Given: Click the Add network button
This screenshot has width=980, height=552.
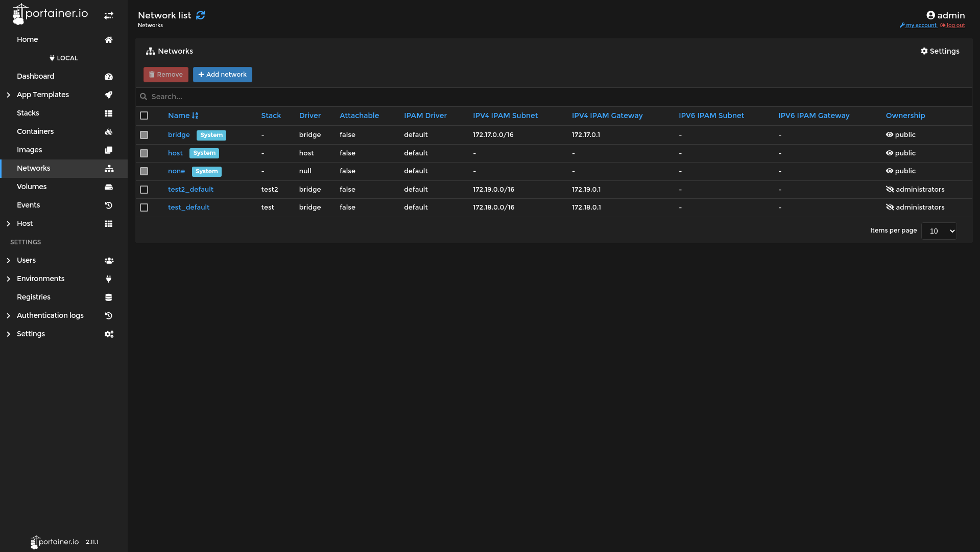Looking at the screenshot, I should tap(223, 75).
